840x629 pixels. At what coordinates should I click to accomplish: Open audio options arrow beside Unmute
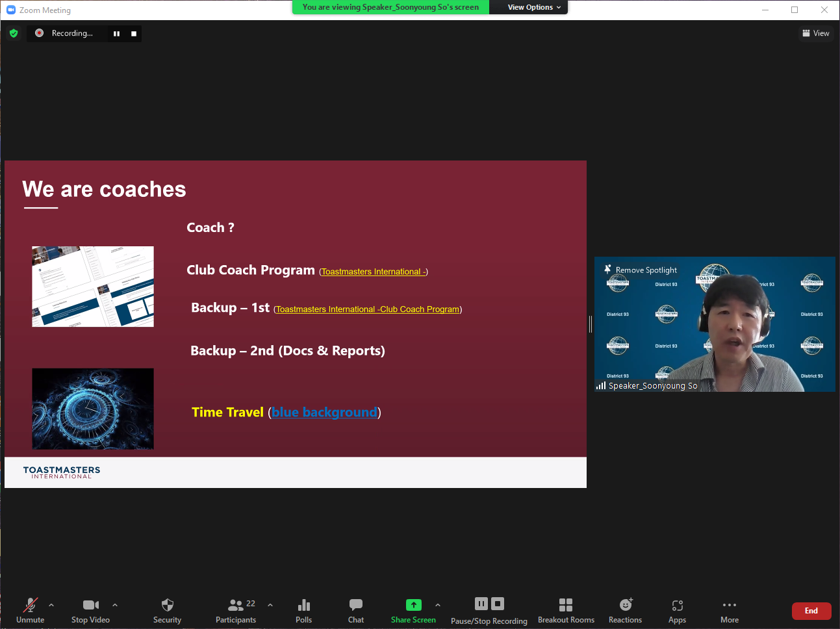coord(51,605)
